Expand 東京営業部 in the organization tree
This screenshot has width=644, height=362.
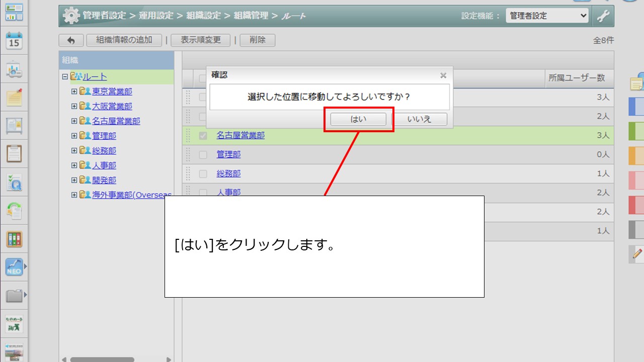coord(74,92)
